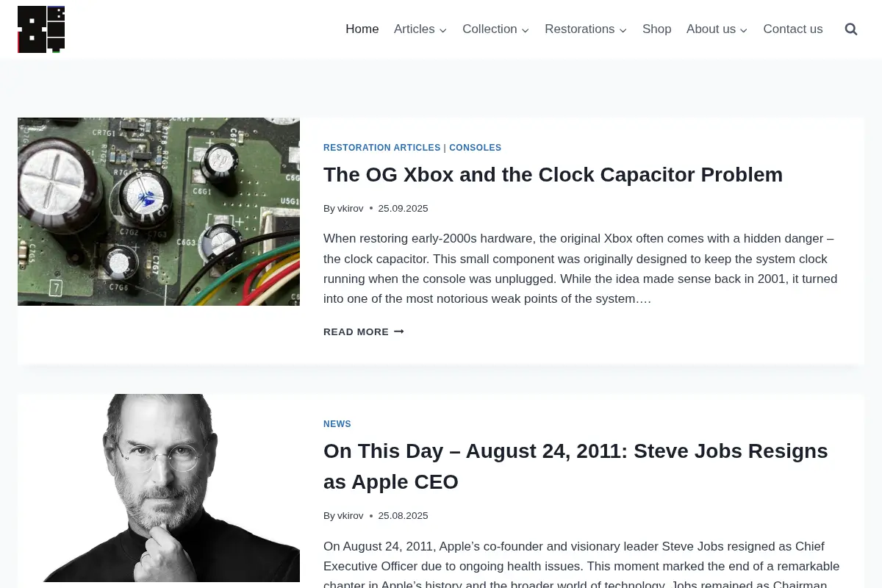The image size is (882, 588).
Task: Open the Steve Jobs portrait thumbnail
Action: click(159, 488)
